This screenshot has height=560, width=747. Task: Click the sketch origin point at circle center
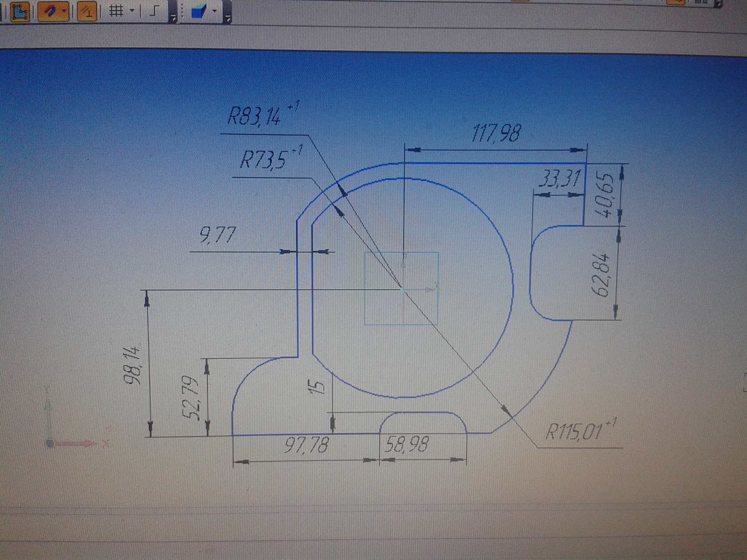pyautogui.click(x=402, y=289)
